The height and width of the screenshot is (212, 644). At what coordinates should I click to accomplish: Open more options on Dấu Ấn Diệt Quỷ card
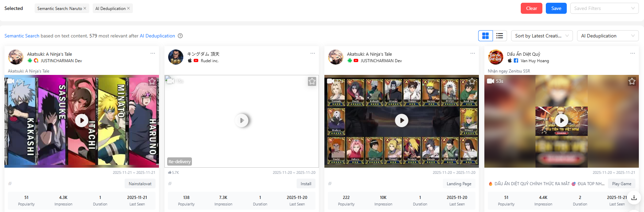[x=633, y=53]
